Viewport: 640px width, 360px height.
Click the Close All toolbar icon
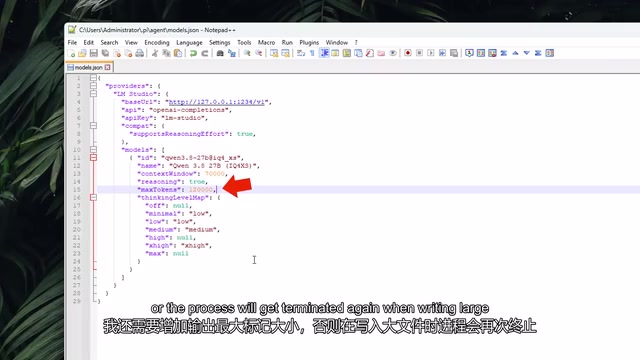pos(128,53)
